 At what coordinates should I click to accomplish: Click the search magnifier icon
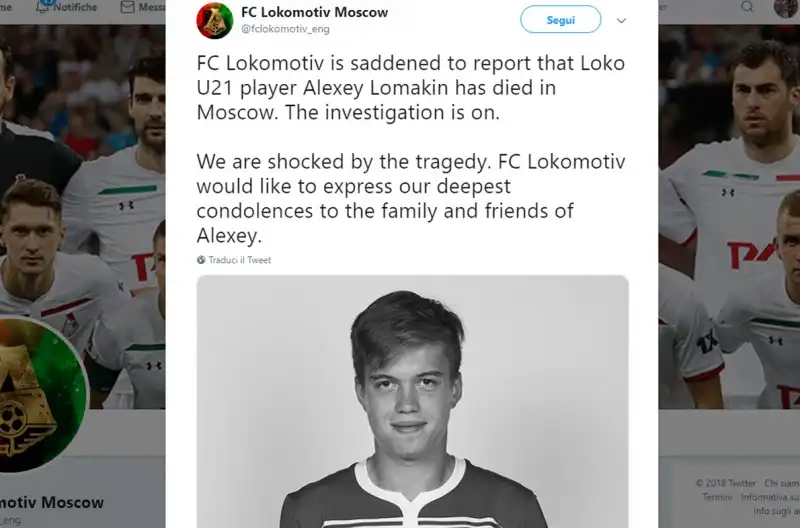click(x=747, y=7)
